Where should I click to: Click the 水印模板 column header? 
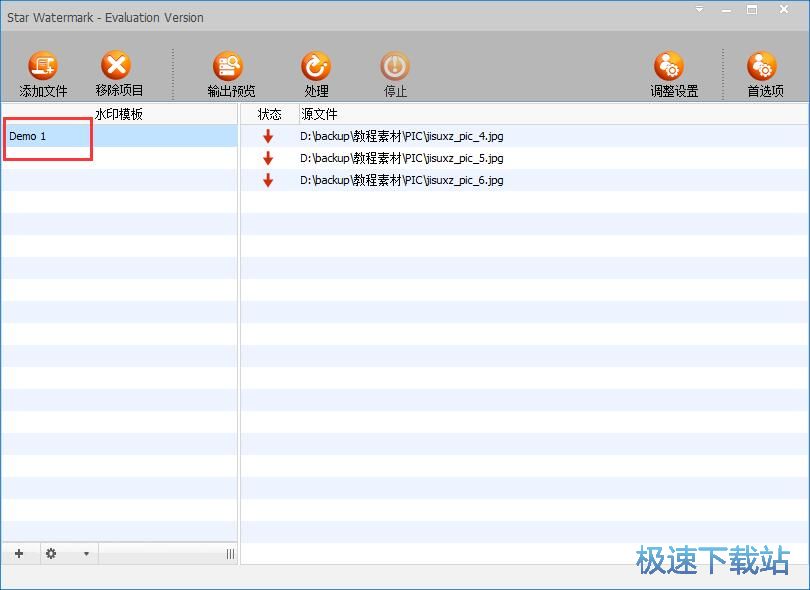[119, 114]
